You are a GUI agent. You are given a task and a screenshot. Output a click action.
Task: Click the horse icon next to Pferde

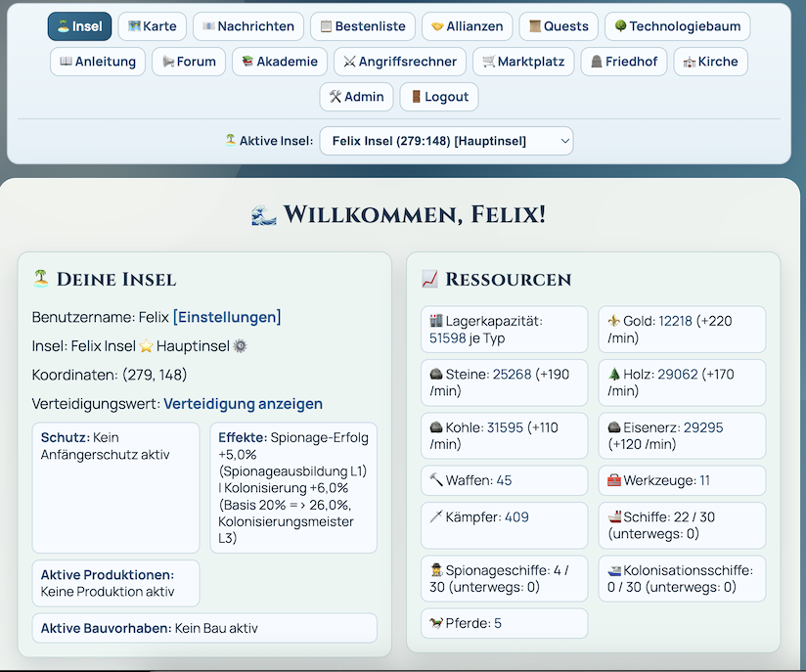436,623
